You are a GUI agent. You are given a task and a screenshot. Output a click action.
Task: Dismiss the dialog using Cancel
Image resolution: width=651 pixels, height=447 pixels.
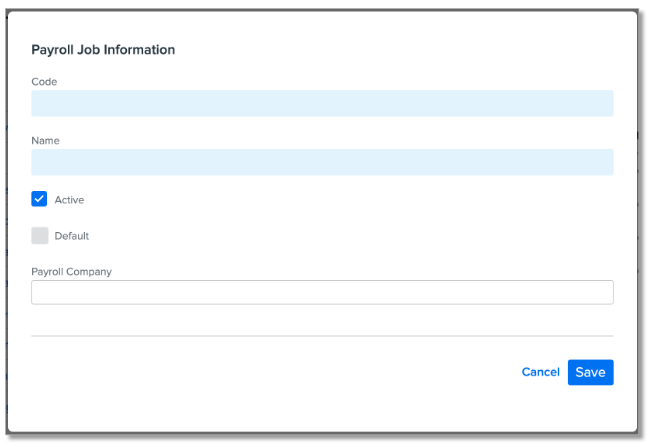point(540,372)
